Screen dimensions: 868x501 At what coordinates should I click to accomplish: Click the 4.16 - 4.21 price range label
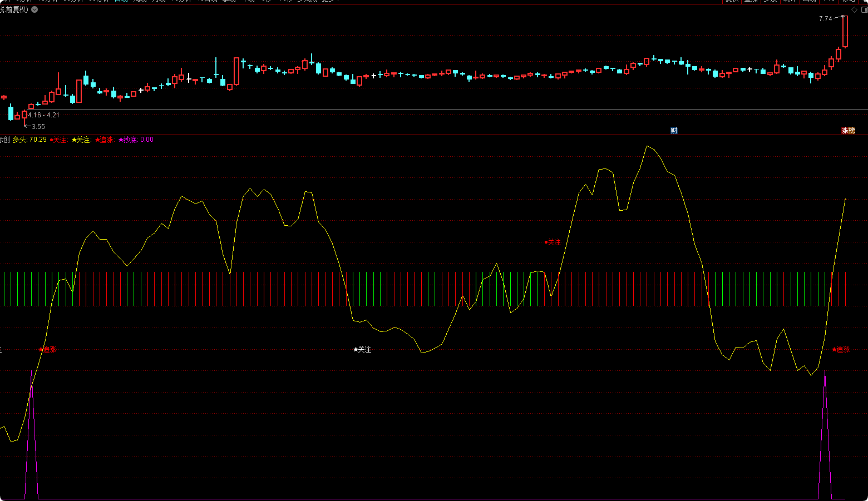pos(44,115)
